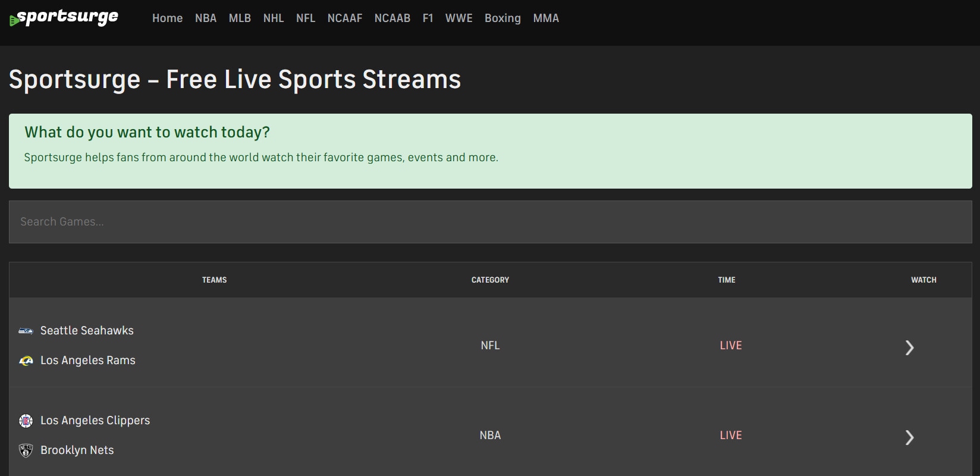Click the Seattle Seahawks team logo

26,330
